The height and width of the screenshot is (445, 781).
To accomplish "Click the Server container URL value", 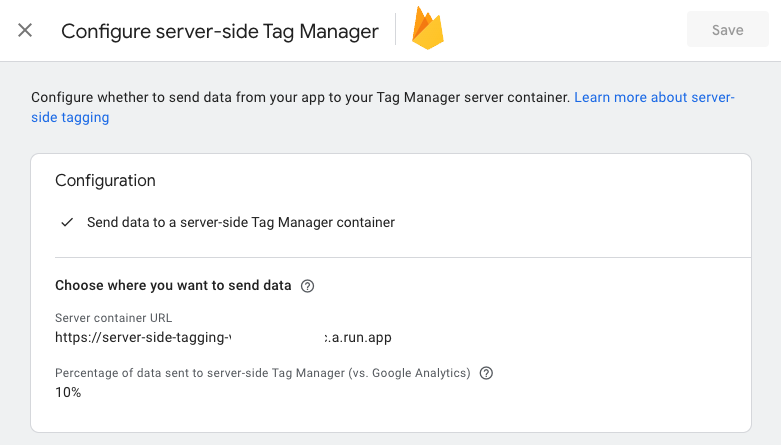I will coord(223,337).
